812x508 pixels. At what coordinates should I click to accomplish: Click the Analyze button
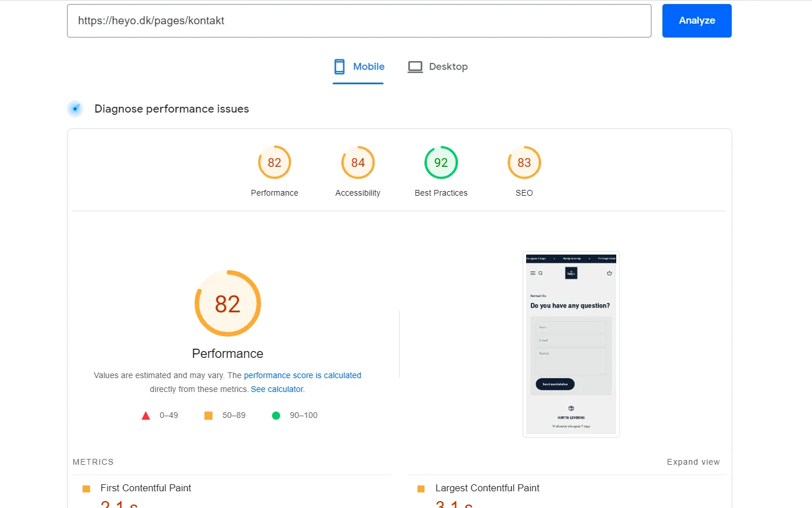[696, 21]
